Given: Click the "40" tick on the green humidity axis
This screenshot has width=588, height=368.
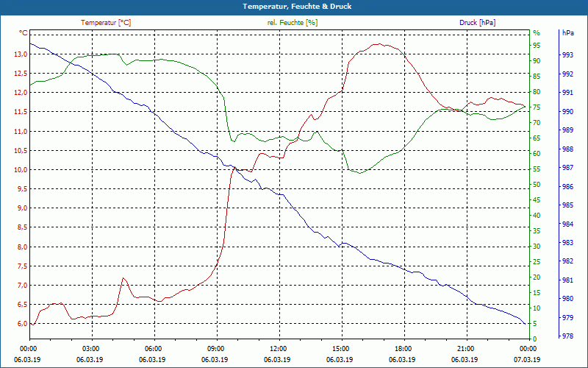Looking at the screenshot, I should click(x=537, y=216).
